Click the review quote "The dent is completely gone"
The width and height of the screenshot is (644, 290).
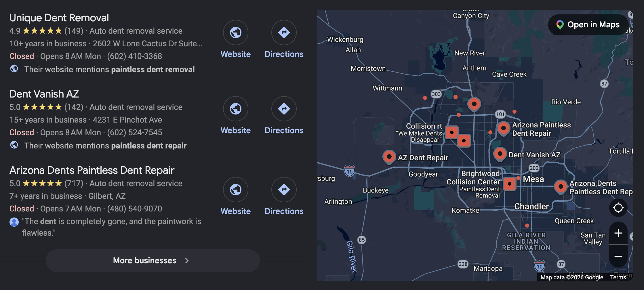pos(112,227)
